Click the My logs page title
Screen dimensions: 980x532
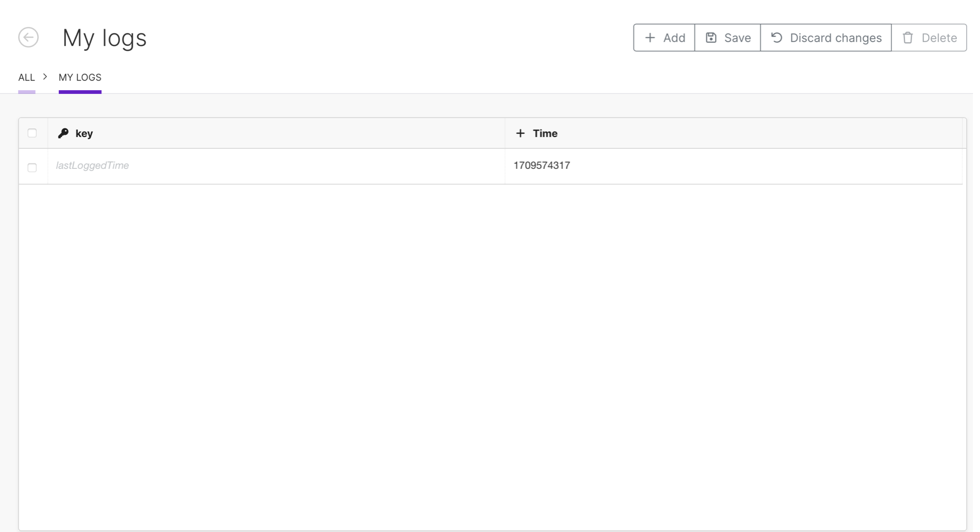tap(105, 38)
